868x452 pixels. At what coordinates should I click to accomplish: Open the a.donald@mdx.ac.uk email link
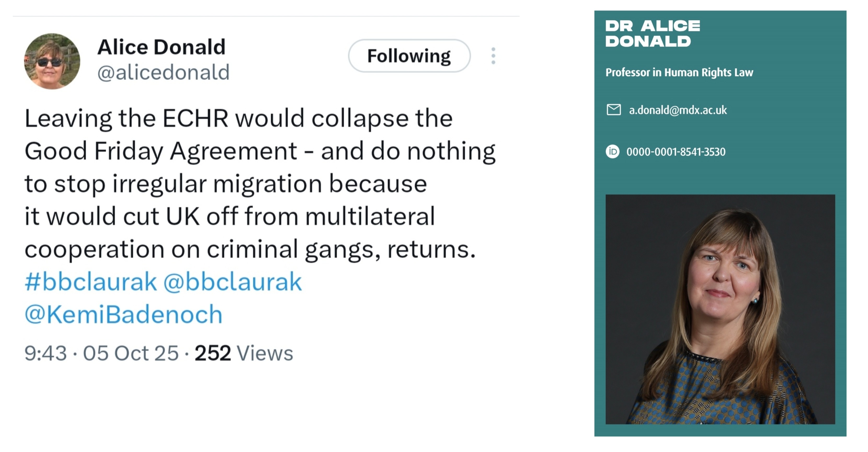tap(678, 110)
